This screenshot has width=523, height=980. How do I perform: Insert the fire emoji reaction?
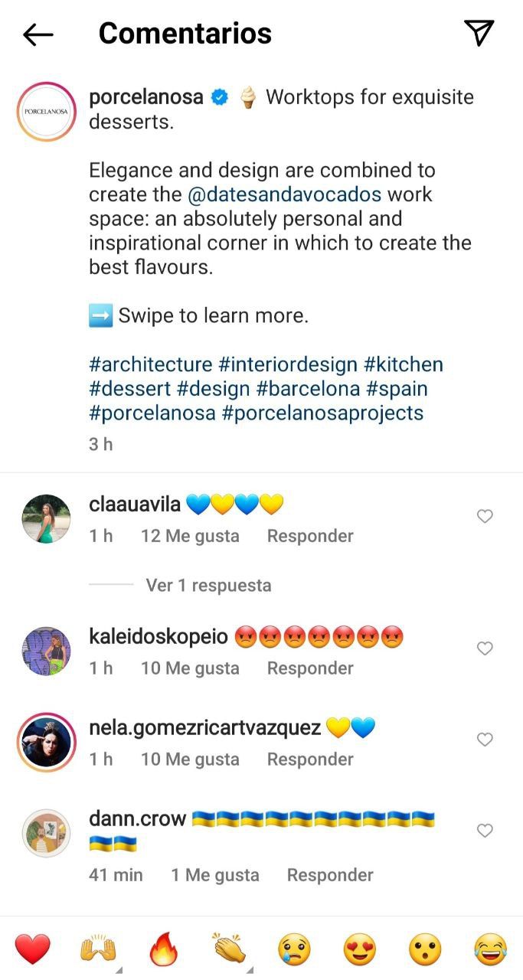point(162,950)
